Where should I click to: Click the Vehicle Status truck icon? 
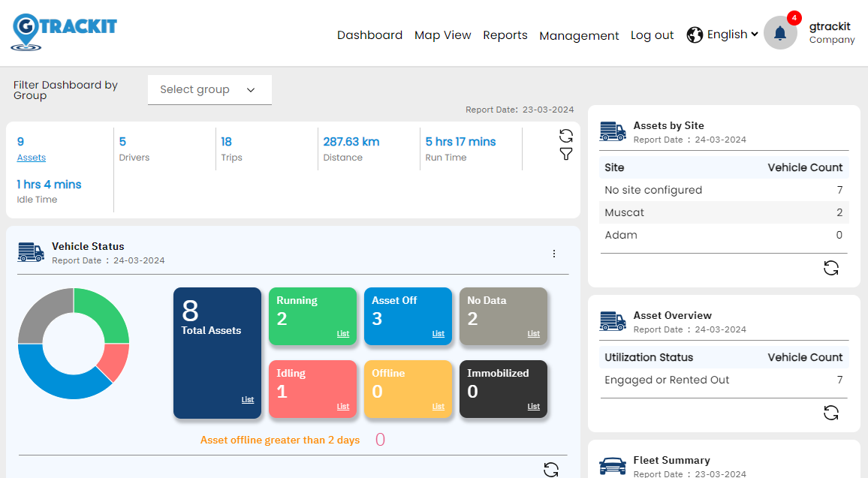coord(31,252)
